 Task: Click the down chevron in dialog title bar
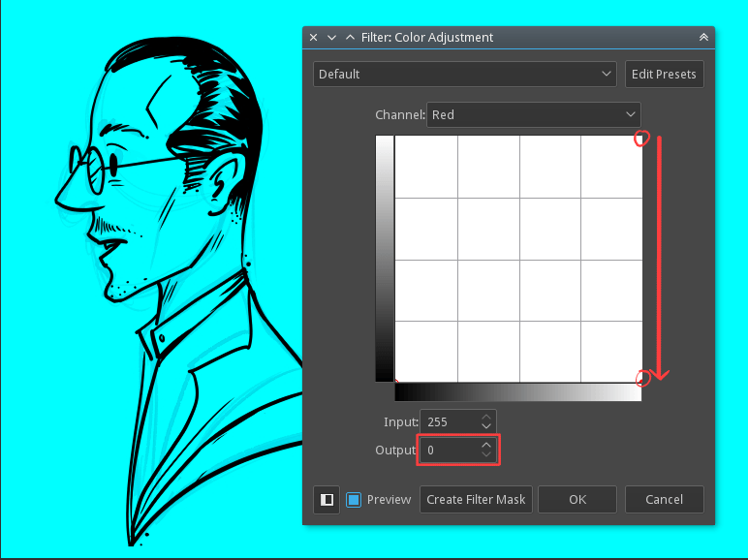point(331,37)
